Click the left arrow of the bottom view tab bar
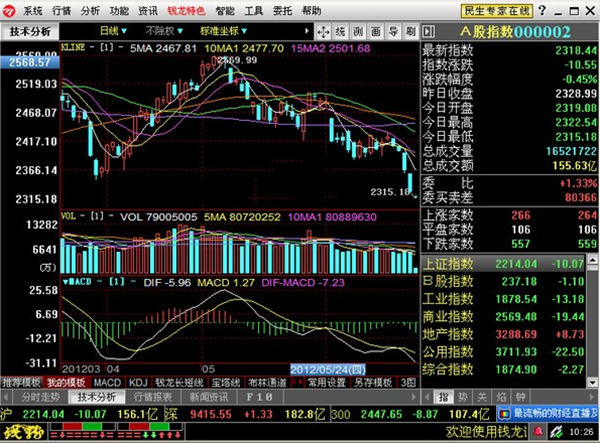 6,397
